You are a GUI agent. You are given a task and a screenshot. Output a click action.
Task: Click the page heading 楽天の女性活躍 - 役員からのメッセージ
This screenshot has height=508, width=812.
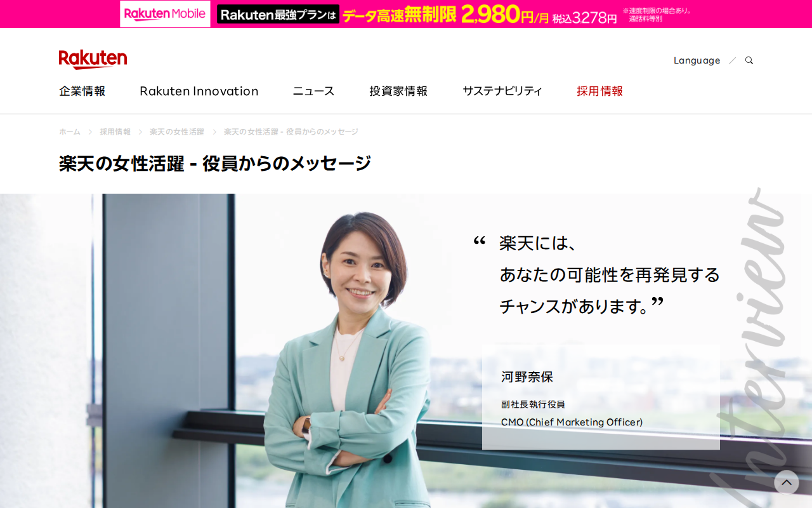point(215,163)
